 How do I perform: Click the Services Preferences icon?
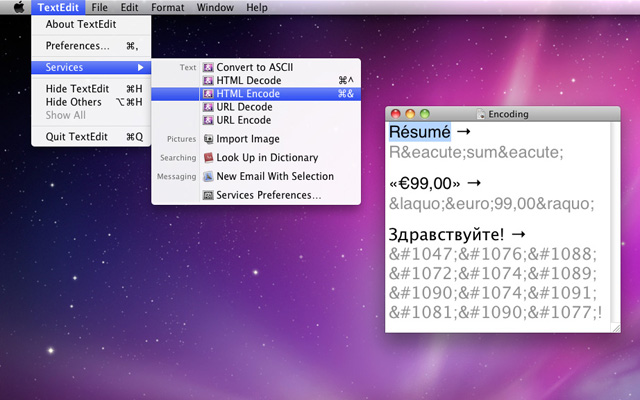[208, 195]
